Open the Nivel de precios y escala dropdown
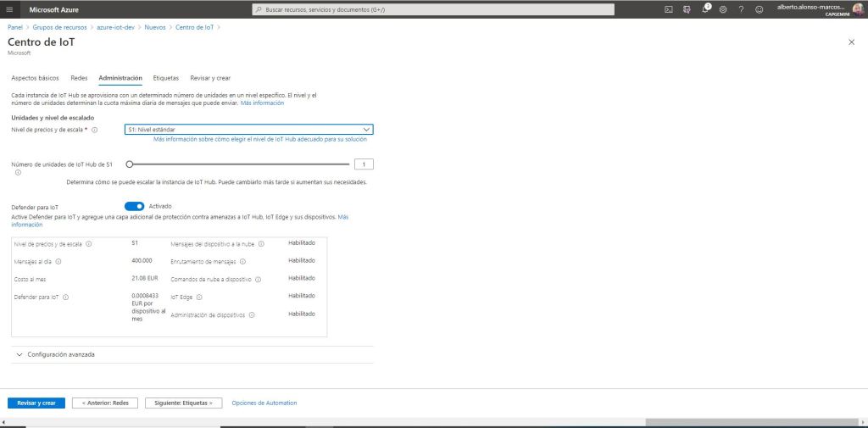 248,130
